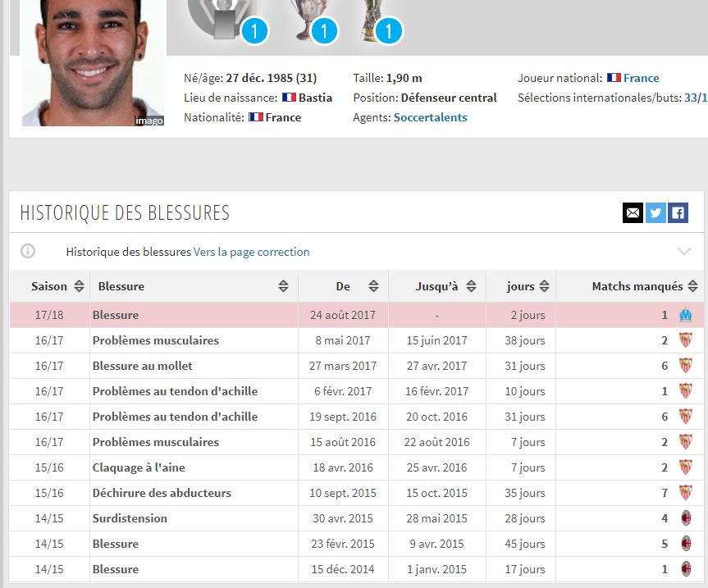Sort table by Blessure column header
The height and width of the screenshot is (588, 708).
(193, 286)
